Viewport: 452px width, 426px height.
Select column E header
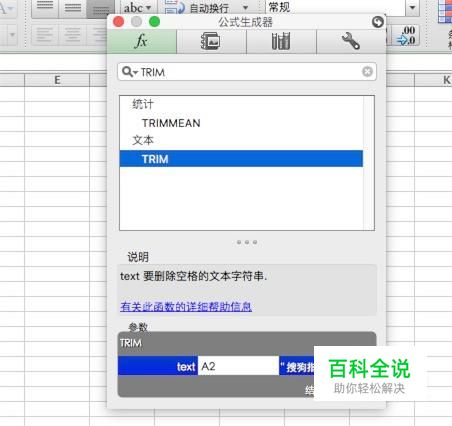pyautogui.click(x=57, y=80)
